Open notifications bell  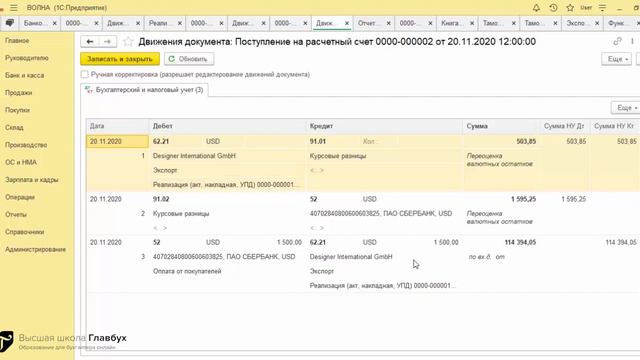coord(536,8)
